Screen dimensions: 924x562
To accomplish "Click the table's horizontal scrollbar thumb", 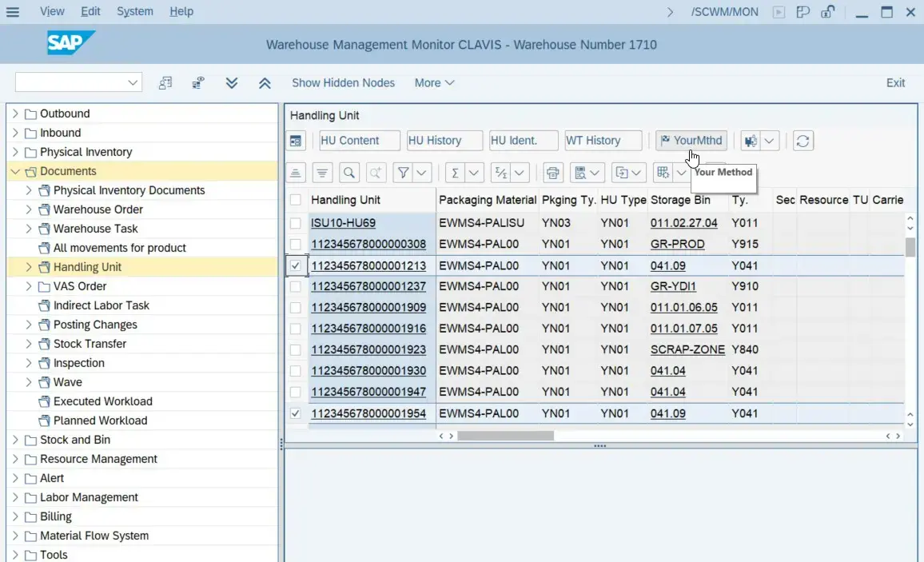I will coord(505,436).
